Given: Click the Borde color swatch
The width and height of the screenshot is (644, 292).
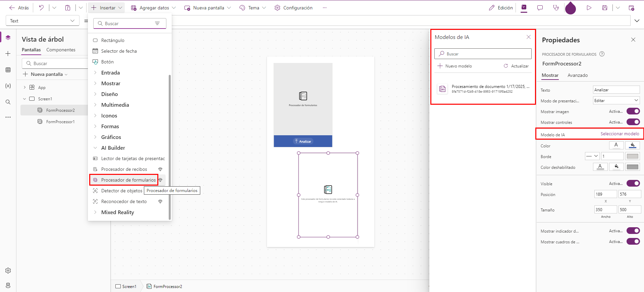Looking at the screenshot, I should (633, 156).
